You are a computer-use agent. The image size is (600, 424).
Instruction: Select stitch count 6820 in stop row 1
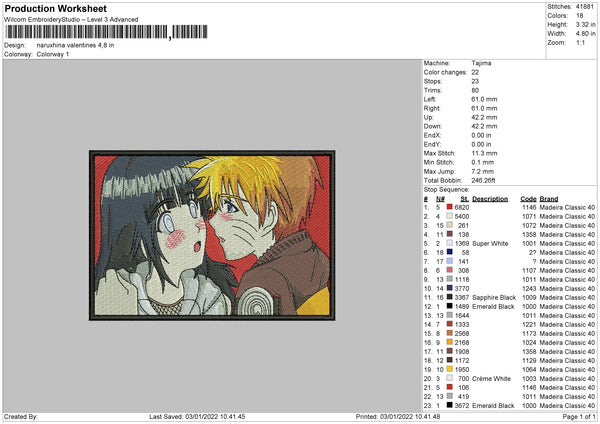[462, 207]
